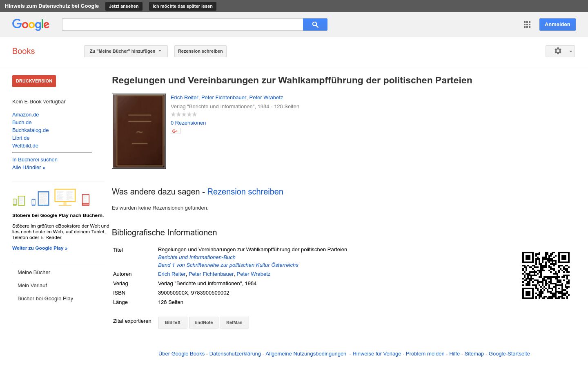The width and height of the screenshot is (588, 380).
Task: Open the Buchkatalog.de link
Action: click(x=31, y=130)
